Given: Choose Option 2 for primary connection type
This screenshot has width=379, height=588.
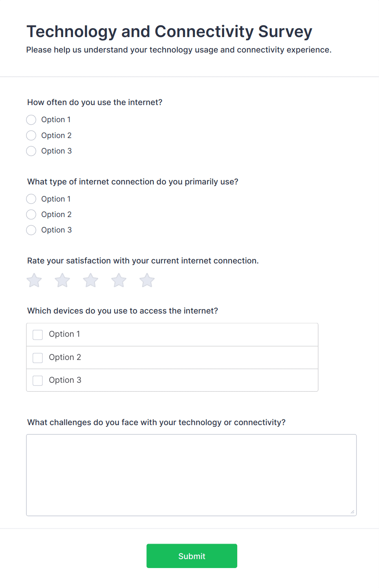Looking at the screenshot, I should coord(31,214).
